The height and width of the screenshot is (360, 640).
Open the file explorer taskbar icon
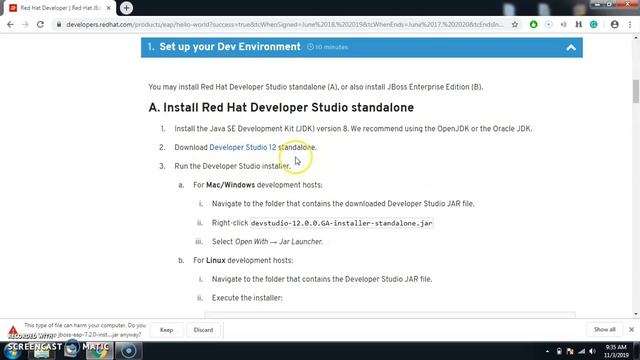(x=41, y=351)
